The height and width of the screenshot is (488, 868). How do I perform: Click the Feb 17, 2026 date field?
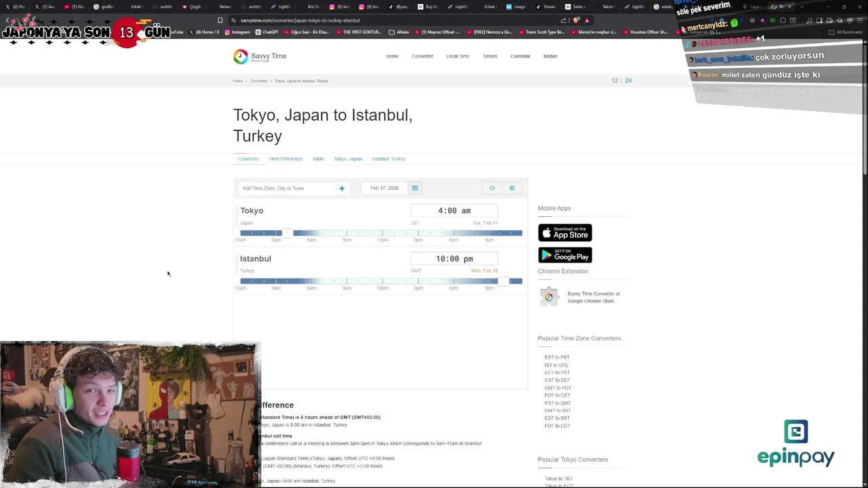384,188
